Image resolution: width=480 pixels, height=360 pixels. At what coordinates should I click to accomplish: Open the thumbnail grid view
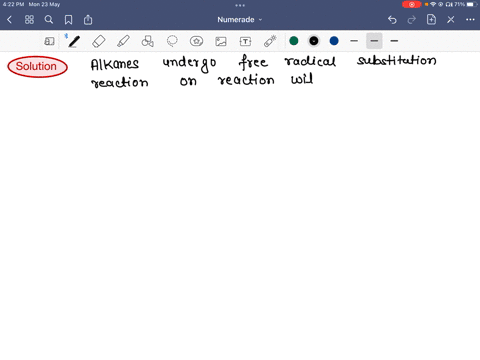click(29, 20)
